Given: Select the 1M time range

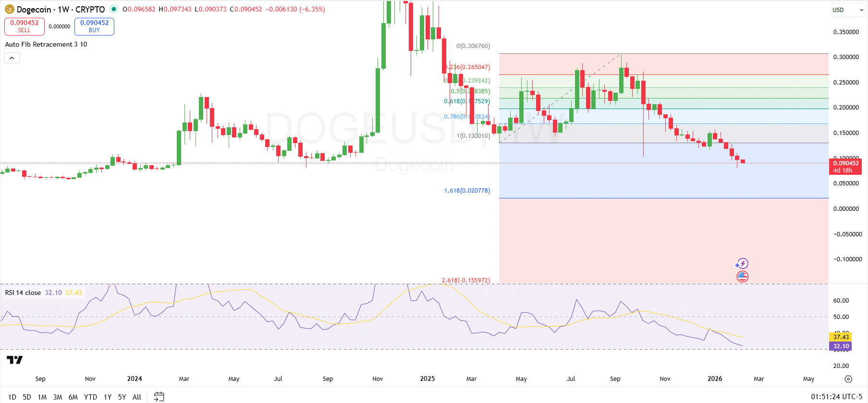Looking at the screenshot, I should [42, 397].
